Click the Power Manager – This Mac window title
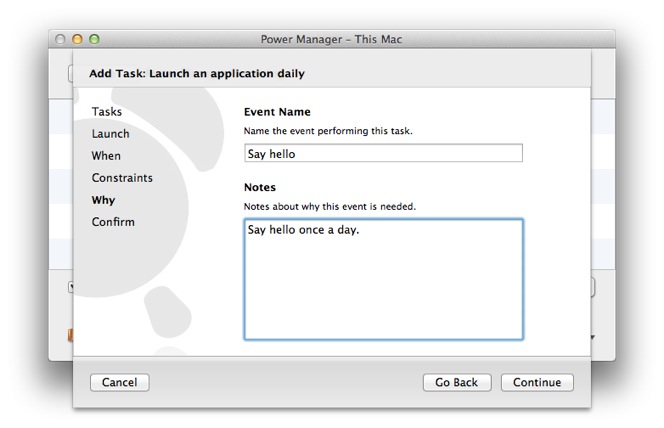664x428 pixels. pos(331,39)
